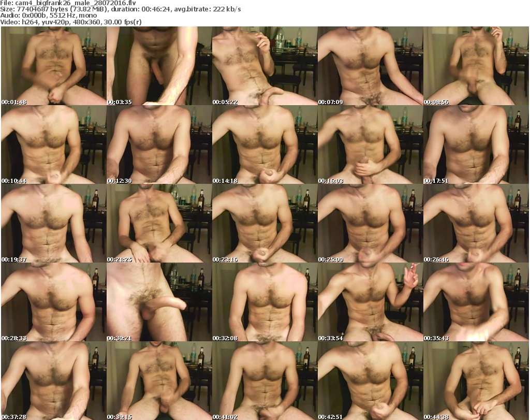This screenshot has height=420, width=530.
Task: Click the 00:35:43 timestamp label
Action: tap(436, 339)
